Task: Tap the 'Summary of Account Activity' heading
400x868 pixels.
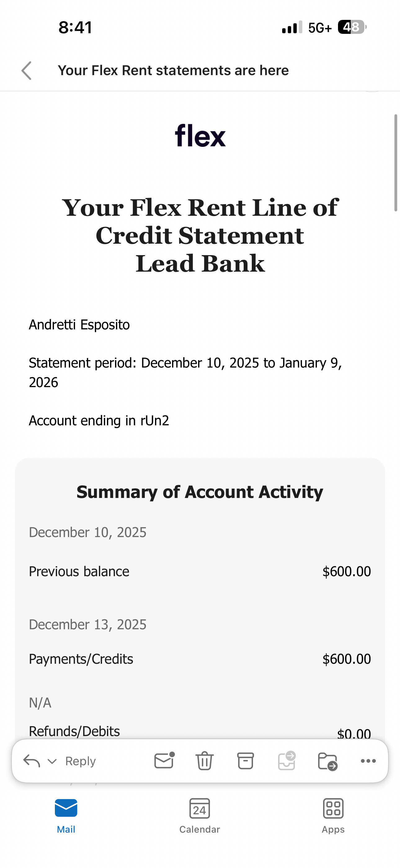Action: [x=200, y=492]
